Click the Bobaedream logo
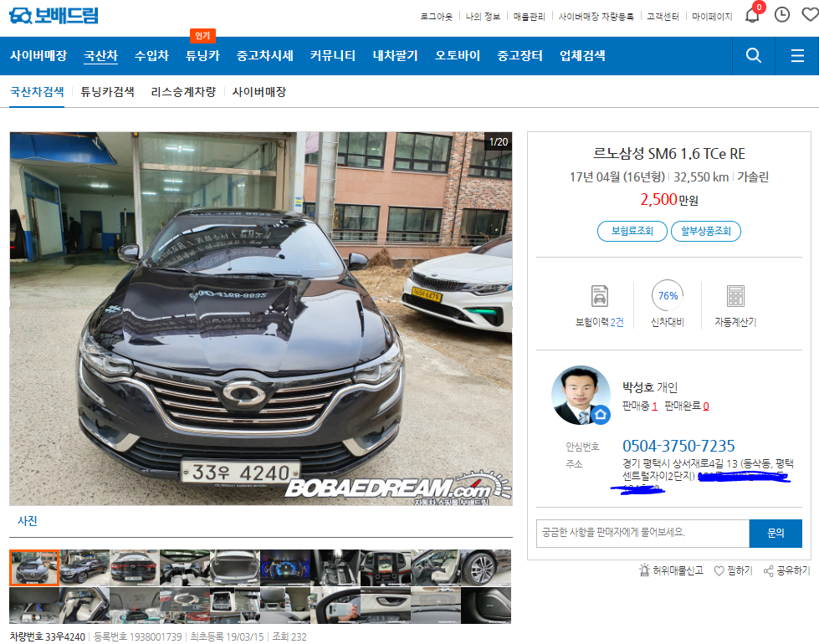Screen dimensions: 819x644 [x=54, y=16]
